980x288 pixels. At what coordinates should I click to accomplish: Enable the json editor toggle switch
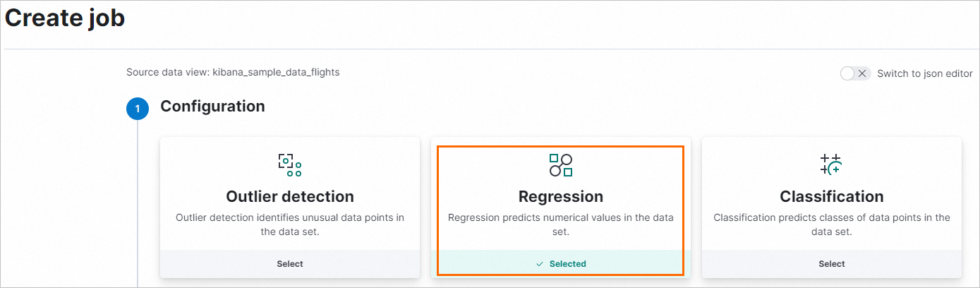coord(856,73)
